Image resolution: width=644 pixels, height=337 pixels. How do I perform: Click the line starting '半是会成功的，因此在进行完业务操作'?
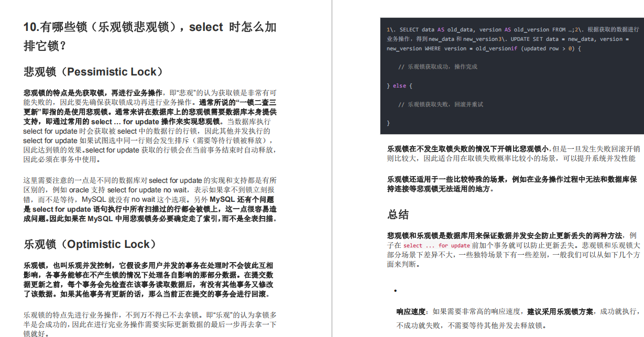(150, 324)
